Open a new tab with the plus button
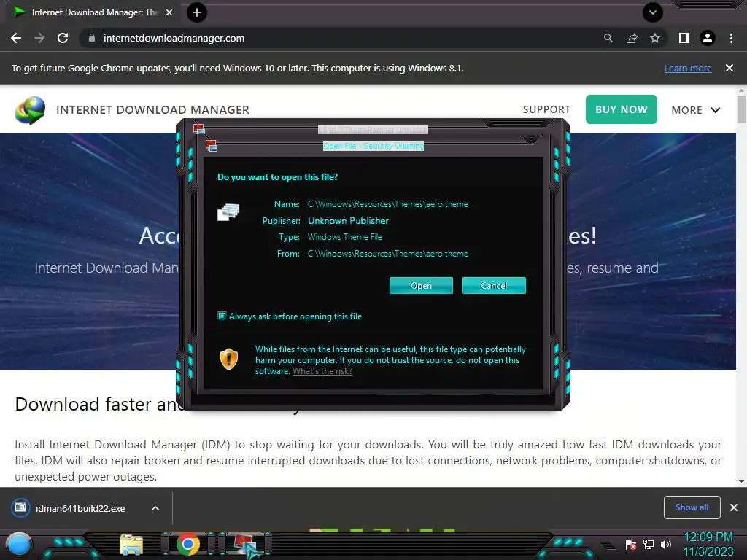The height and width of the screenshot is (560, 747). click(197, 12)
